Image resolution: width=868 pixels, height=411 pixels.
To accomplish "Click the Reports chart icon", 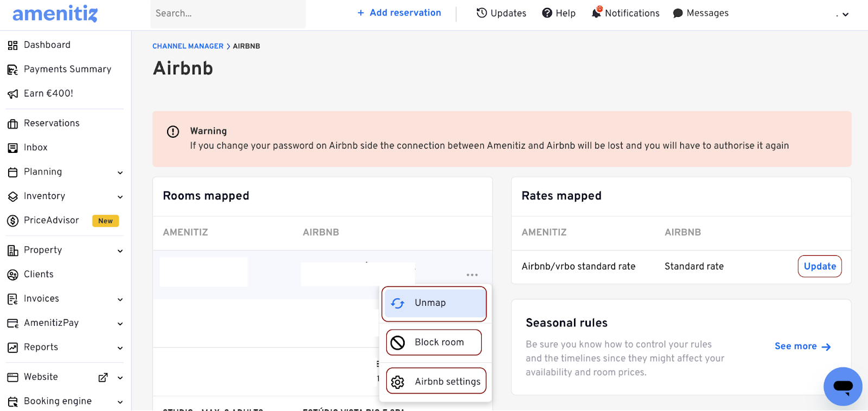I will [12, 348].
